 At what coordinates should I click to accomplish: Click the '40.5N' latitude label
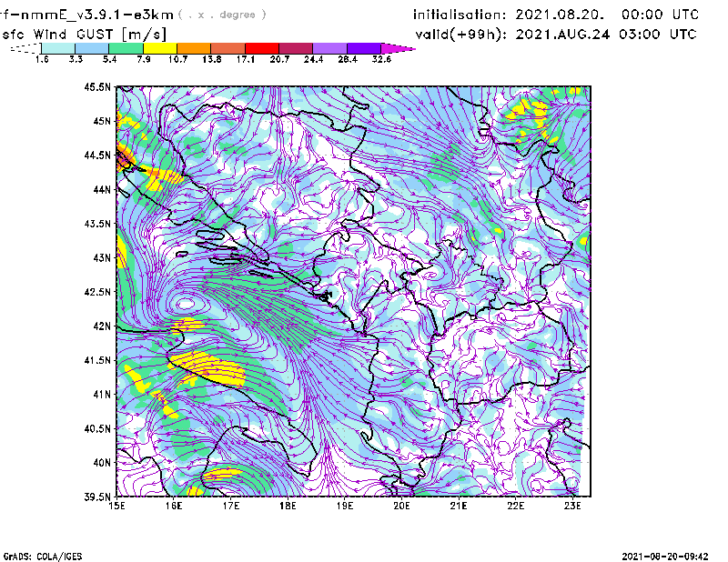[x=98, y=428]
